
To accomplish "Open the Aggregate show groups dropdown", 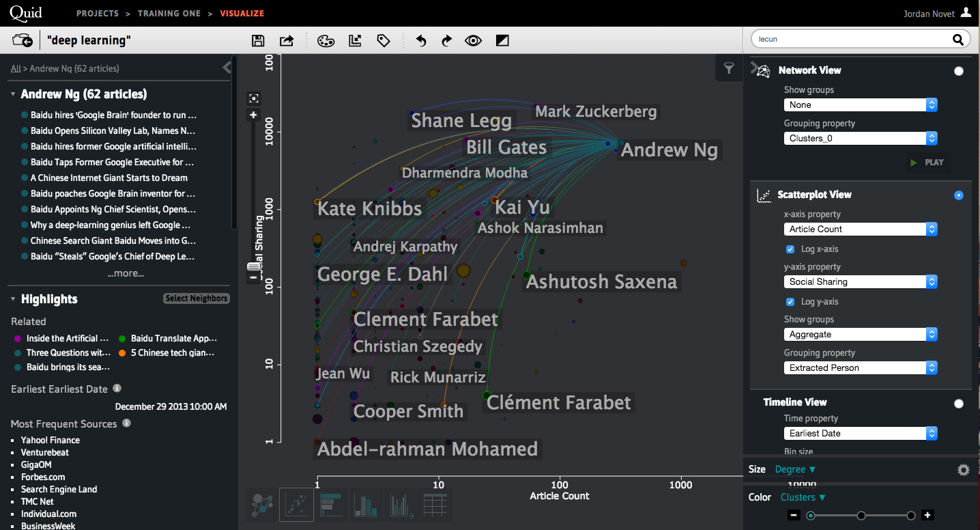I will (861, 335).
